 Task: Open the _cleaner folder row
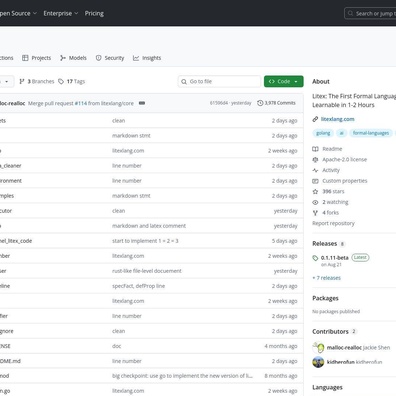pos(151,166)
